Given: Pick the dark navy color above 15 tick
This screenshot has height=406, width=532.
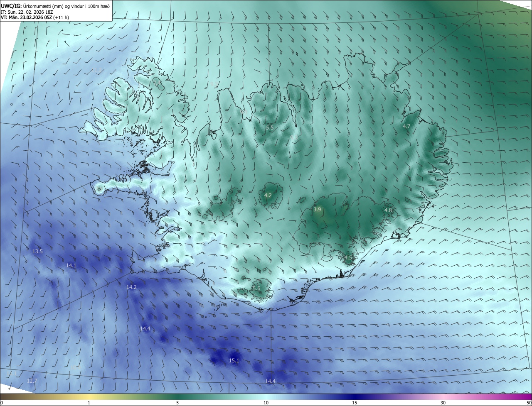Looking at the screenshot, I should click(355, 397).
